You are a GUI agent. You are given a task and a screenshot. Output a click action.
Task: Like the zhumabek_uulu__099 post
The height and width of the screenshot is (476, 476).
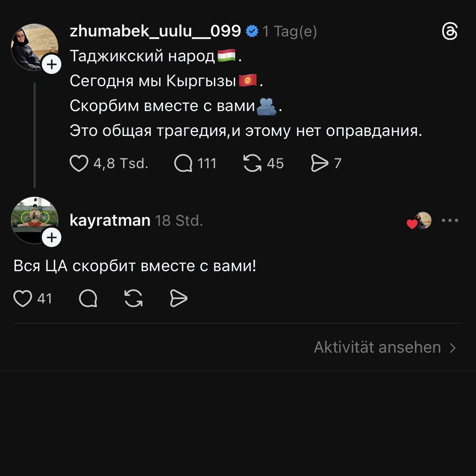click(79, 163)
